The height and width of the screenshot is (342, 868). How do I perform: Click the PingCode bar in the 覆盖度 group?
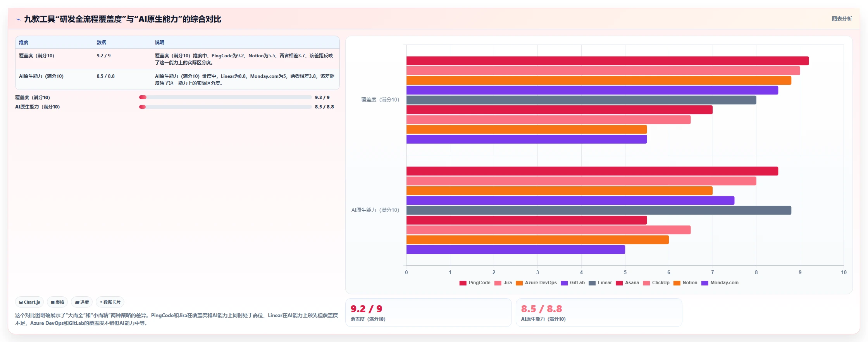[x=607, y=61]
